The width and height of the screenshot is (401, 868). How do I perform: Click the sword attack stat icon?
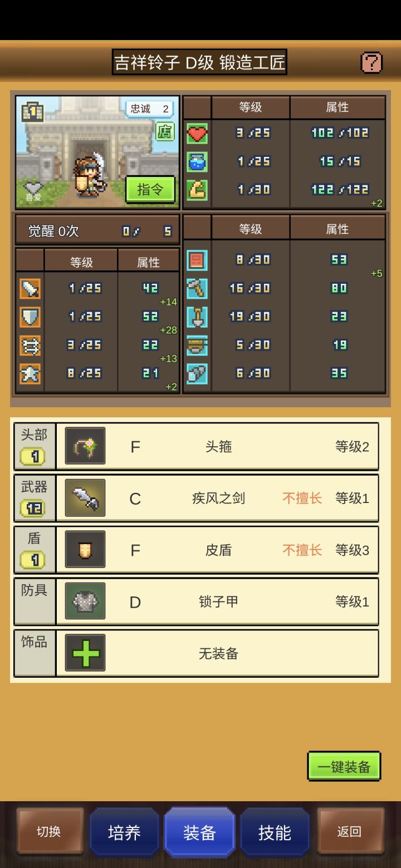pos(30,288)
